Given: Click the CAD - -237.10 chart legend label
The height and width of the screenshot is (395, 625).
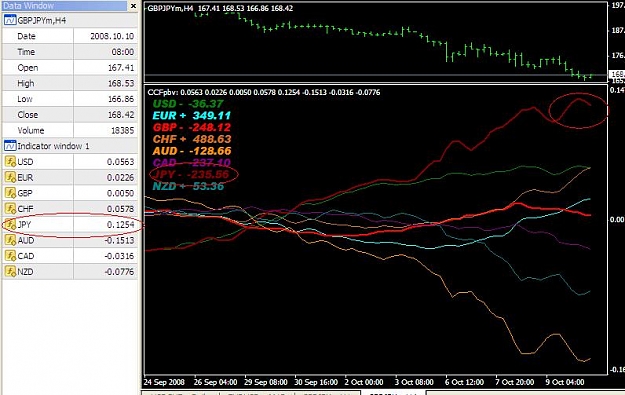Looking at the screenshot, I should tap(192, 163).
